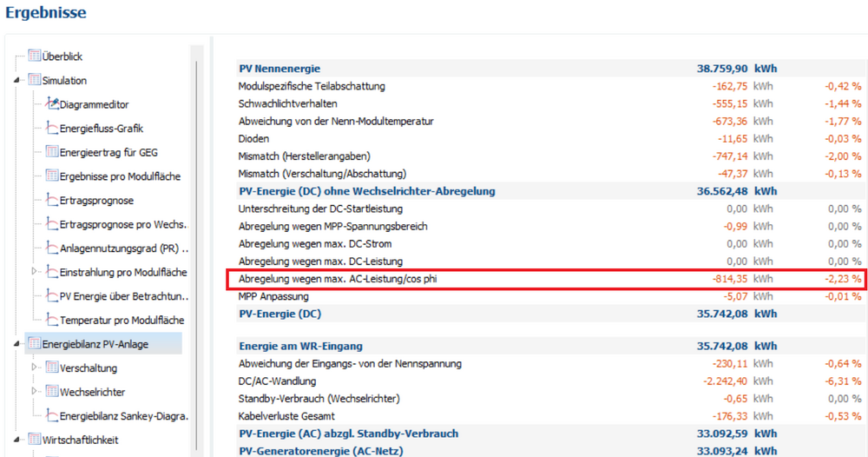Viewport: 868px width, 457px height.
Task: Select the Abregelung wegen max. AC-Leistung row
Action: click(549, 279)
